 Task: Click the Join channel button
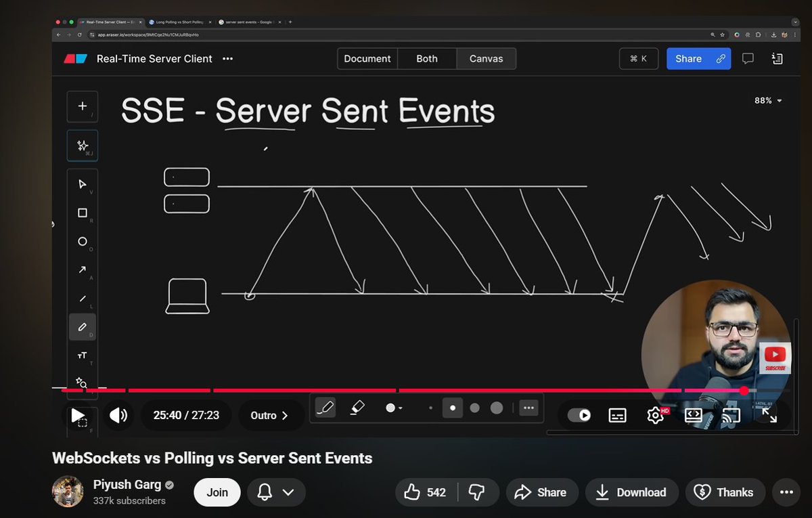[x=217, y=492]
